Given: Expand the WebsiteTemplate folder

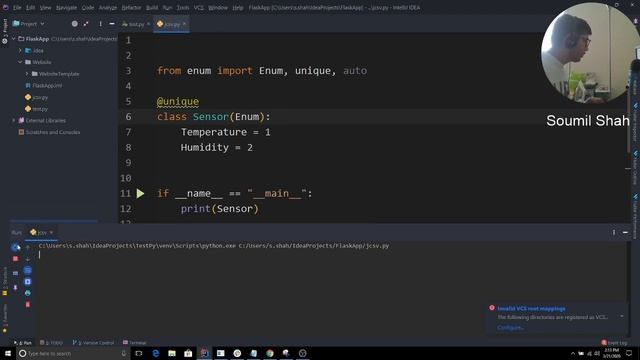Looking at the screenshot, I should point(27,74).
